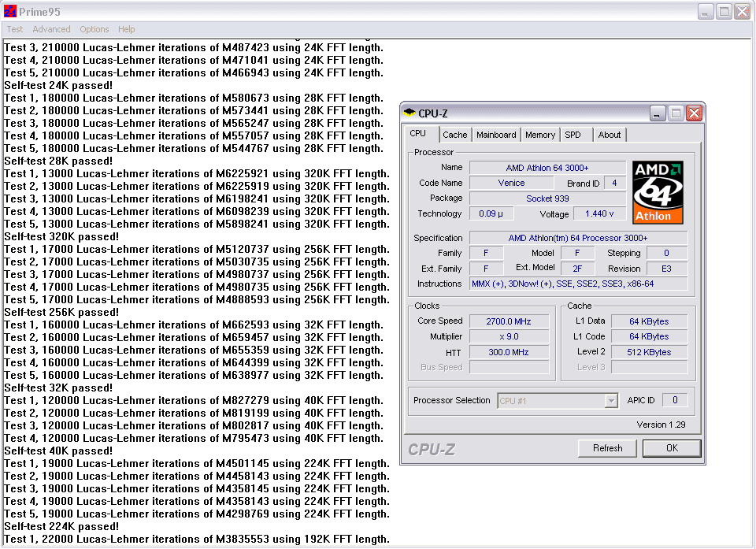Switch to the Cache tab in CPU-Z
756x549 pixels.
(454, 135)
